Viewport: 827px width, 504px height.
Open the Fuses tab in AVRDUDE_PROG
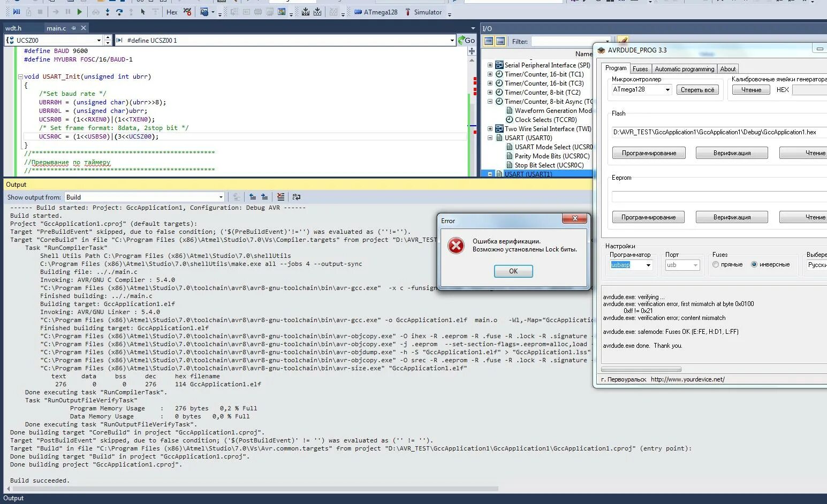(x=640, y=69)
